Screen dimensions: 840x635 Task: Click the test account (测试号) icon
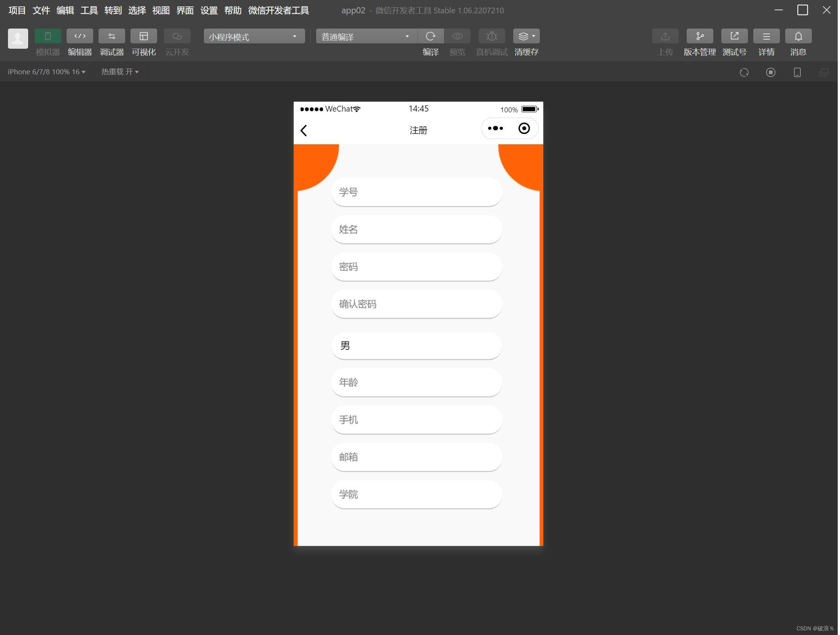(734, 36)
